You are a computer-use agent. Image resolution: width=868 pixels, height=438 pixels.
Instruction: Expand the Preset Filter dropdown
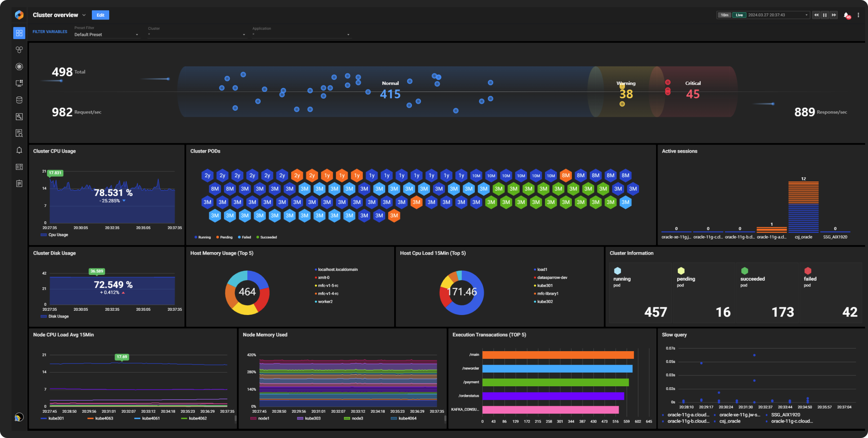[106, 35]
